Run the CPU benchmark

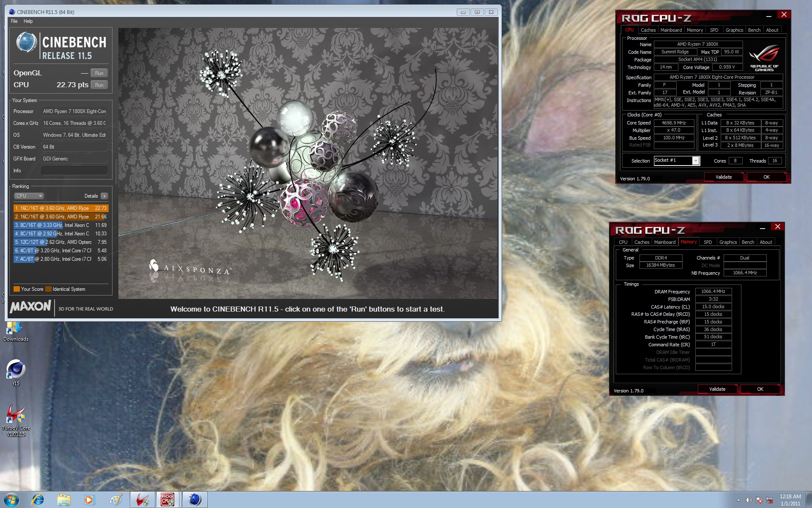(x=99, y=85)
